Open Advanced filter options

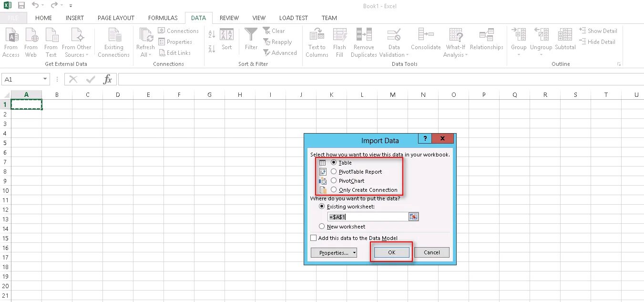[280, 53]
